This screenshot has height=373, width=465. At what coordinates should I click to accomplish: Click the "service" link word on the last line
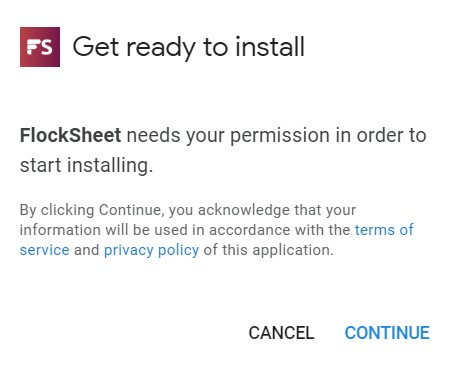pyautogui.click(x=45, y=250)
